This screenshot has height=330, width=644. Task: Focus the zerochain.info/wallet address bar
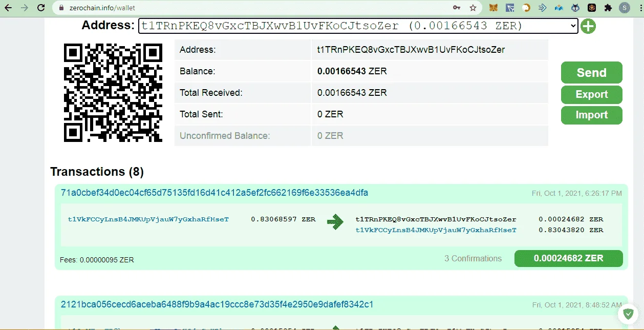256,8
